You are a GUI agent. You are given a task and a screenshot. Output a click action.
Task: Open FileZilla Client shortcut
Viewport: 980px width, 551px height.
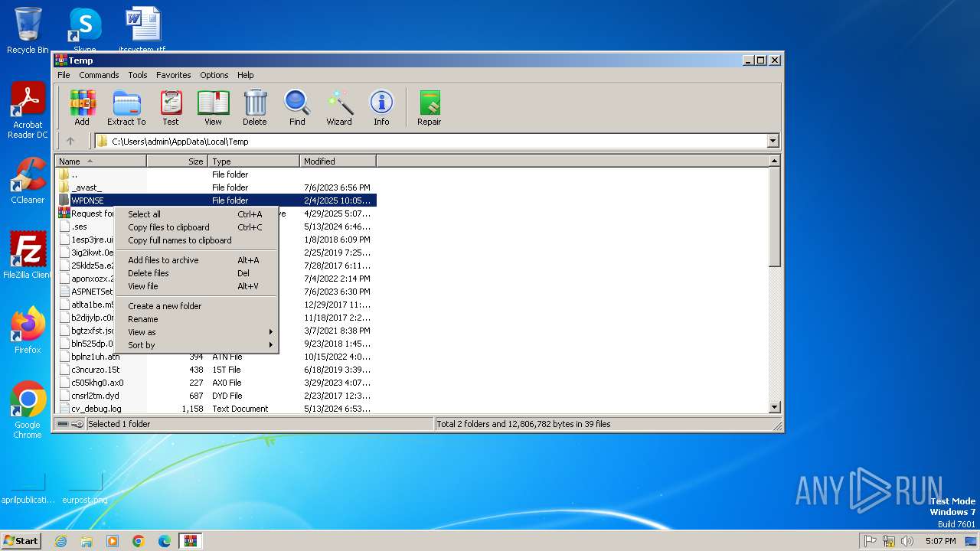pos(28,256)
